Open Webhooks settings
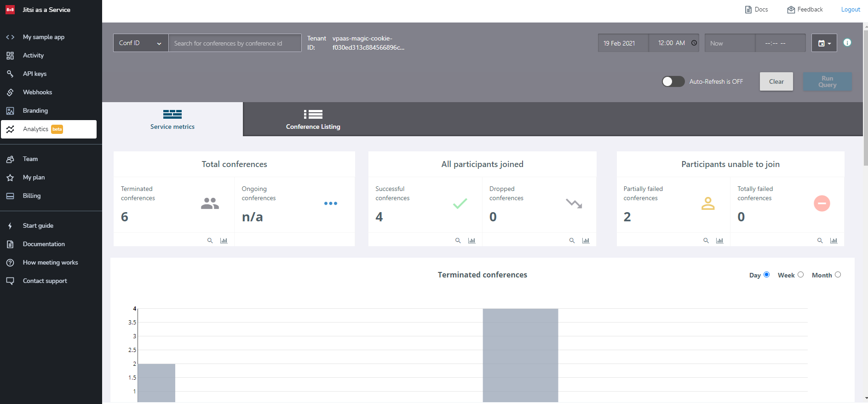The width and height of the screenshot is (868, 404). (x=37, y=92)
